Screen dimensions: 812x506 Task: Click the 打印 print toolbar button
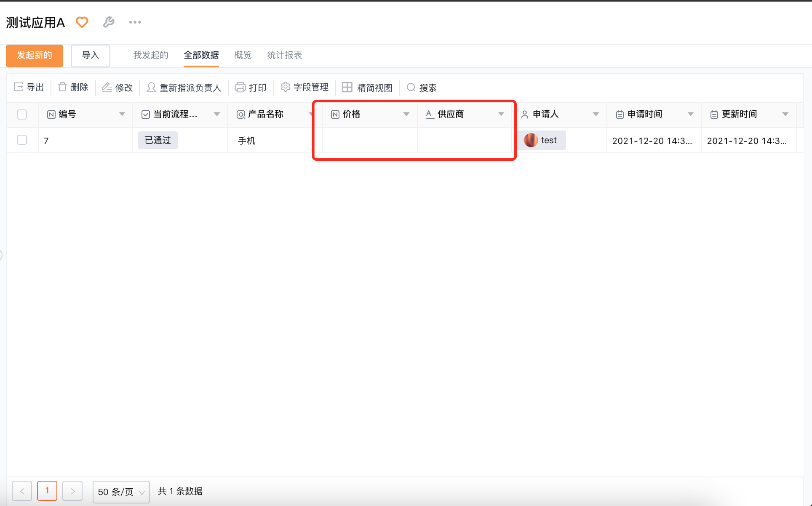tap(251, 87)
